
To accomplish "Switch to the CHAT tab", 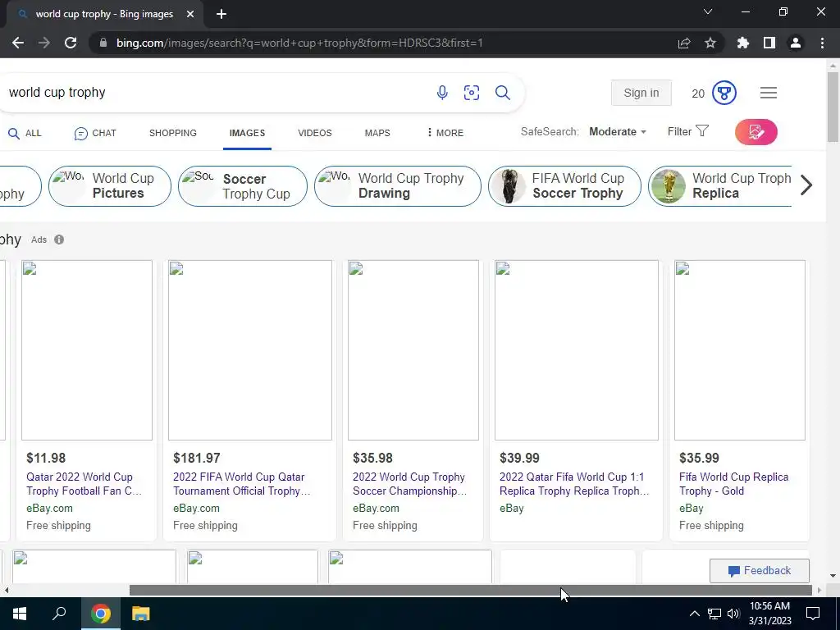I will [x=95, y=133].
